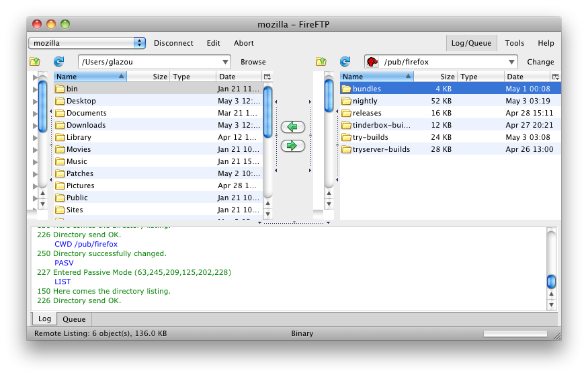Select the Sites folder icon
The image size is (588, 377).
pyautogui.click(x=60, y=210)
